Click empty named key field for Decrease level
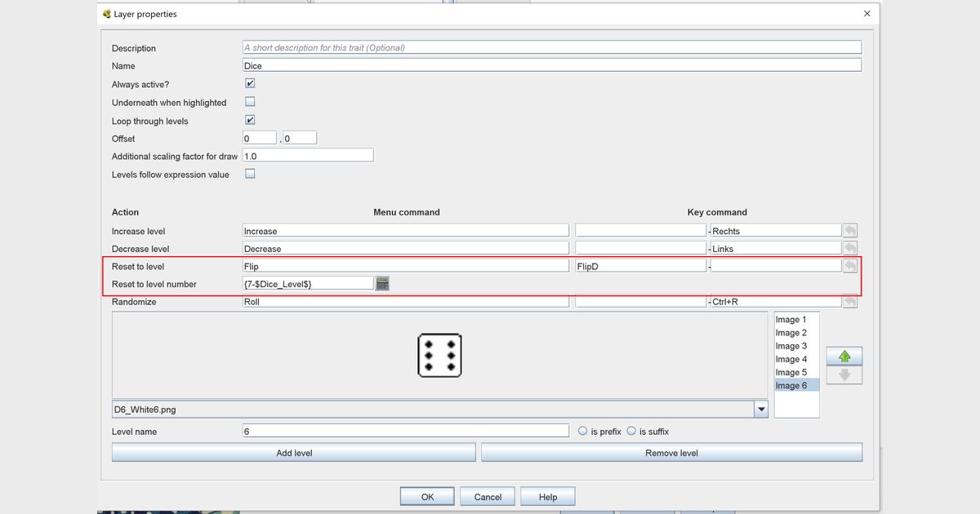The image size is (980, 514). pyautogui.click(x=641, y=249)
